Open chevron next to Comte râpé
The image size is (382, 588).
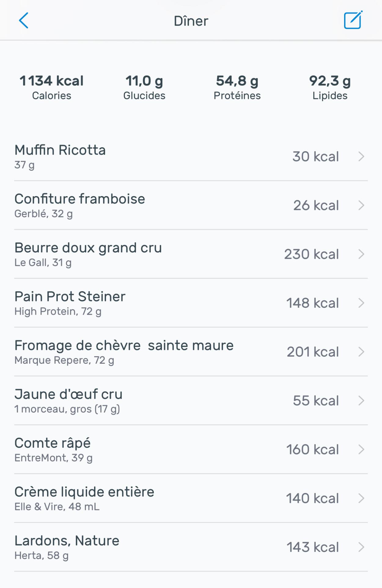click(361, 450)
